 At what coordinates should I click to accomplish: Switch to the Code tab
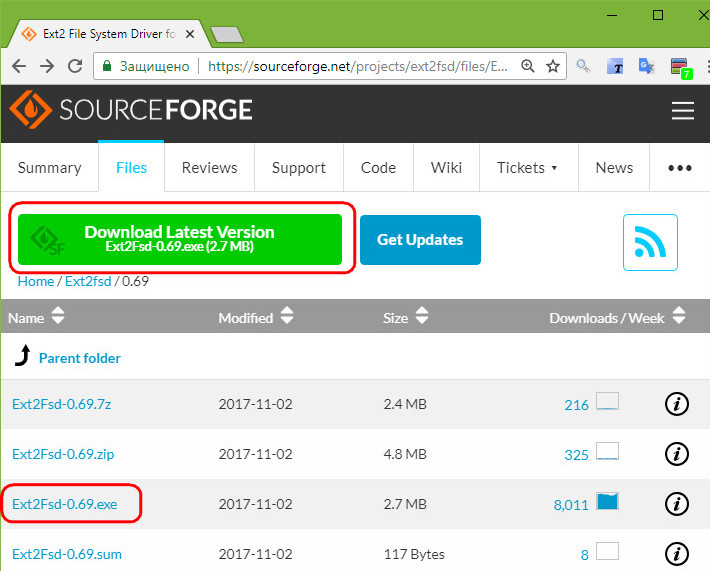point(378,168)
